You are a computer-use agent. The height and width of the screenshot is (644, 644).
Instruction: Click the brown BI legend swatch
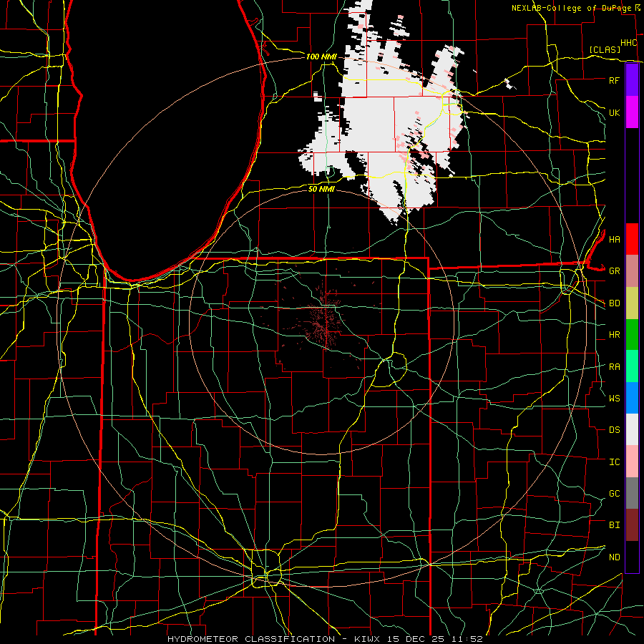click(x=632, y=525)
